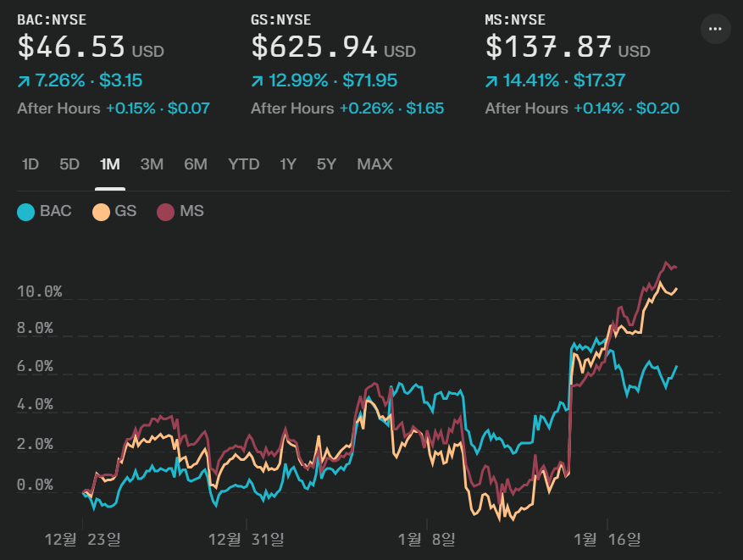
Task: Click the GS 12.99% change value
Action: click(x=298, y=80)
